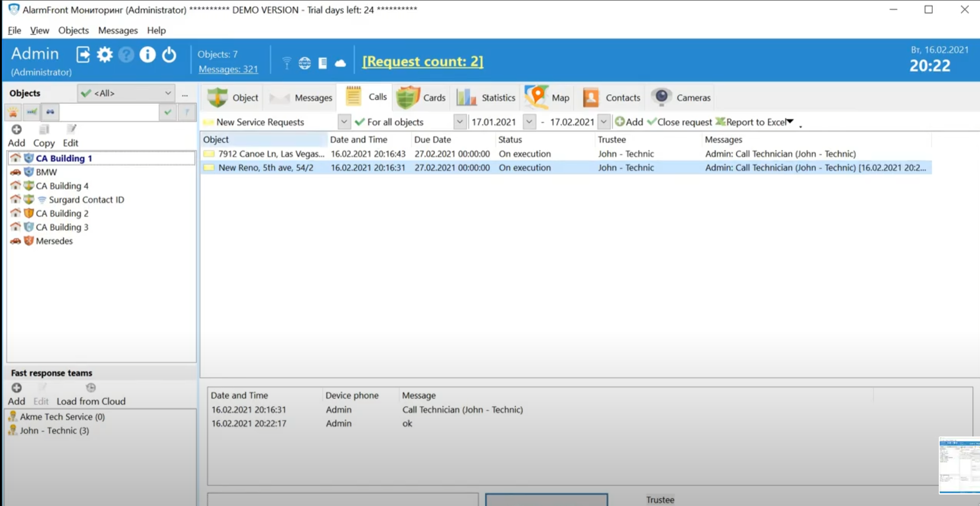This screenshot has width=980, height=506.
Task: Switch to the Statistics tab
Action: [486, 97]
